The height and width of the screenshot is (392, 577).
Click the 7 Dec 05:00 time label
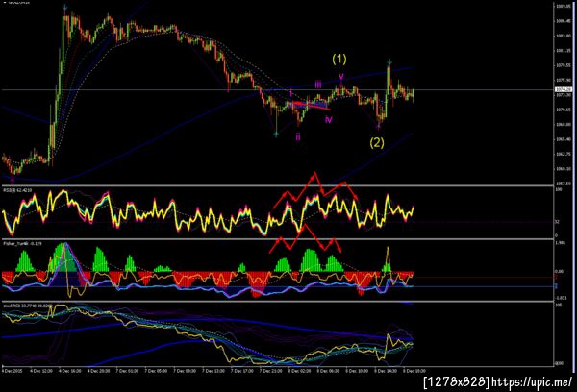click(156, 371)
